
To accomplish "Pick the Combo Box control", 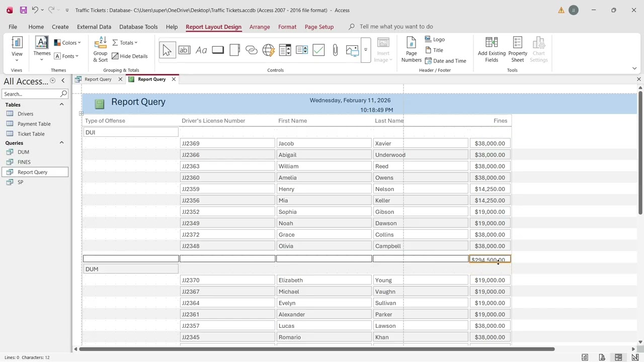I will pos(302,50).
